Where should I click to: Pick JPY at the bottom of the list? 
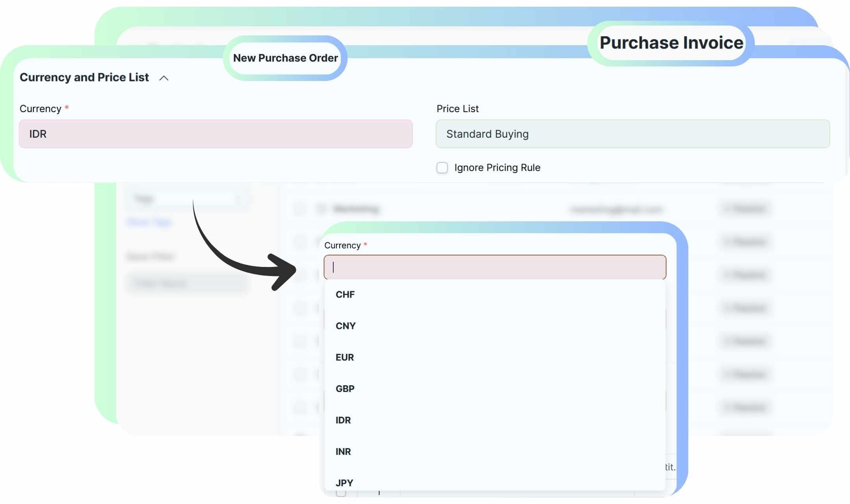click(x=344, y=482)
